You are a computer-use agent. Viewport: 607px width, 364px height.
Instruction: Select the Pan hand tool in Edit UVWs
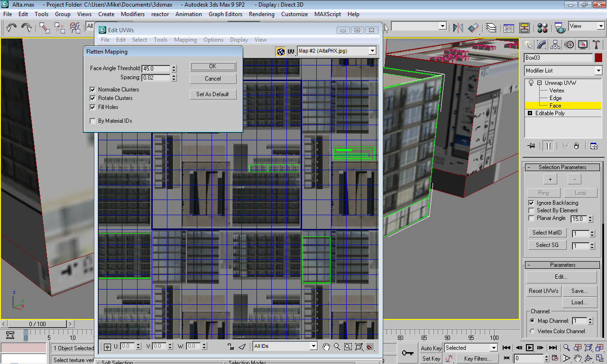pyautogui.click(x=326, y=346)
